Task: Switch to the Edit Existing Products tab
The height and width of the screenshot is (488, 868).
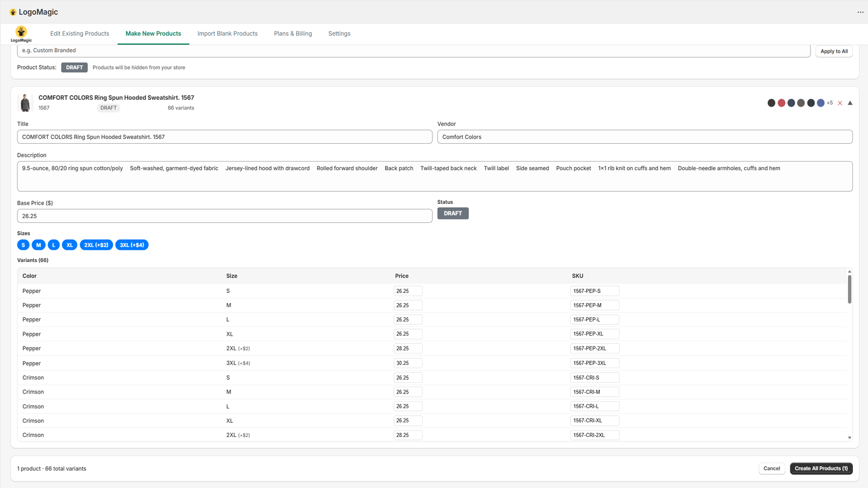Action: pyautogui.click(x=79, y=33)
